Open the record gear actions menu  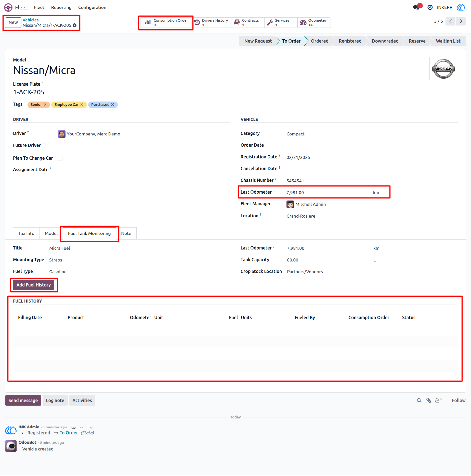[x=75, y=25]
